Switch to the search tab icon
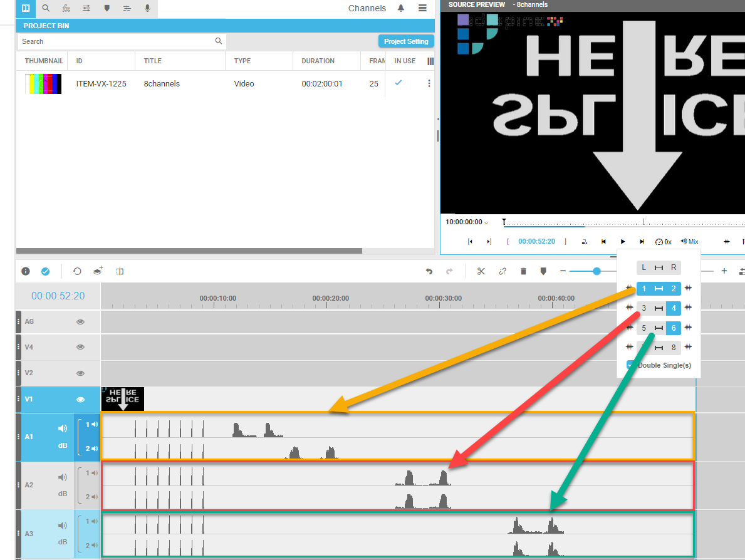 [46, 8]
